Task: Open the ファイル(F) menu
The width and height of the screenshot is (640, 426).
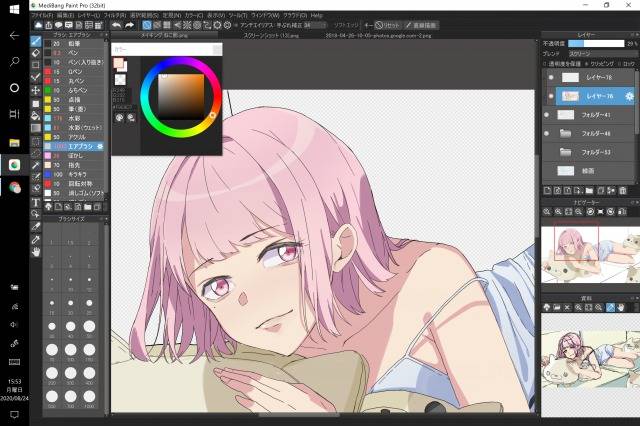Action: pyautogui.click(x=42, y=16)
